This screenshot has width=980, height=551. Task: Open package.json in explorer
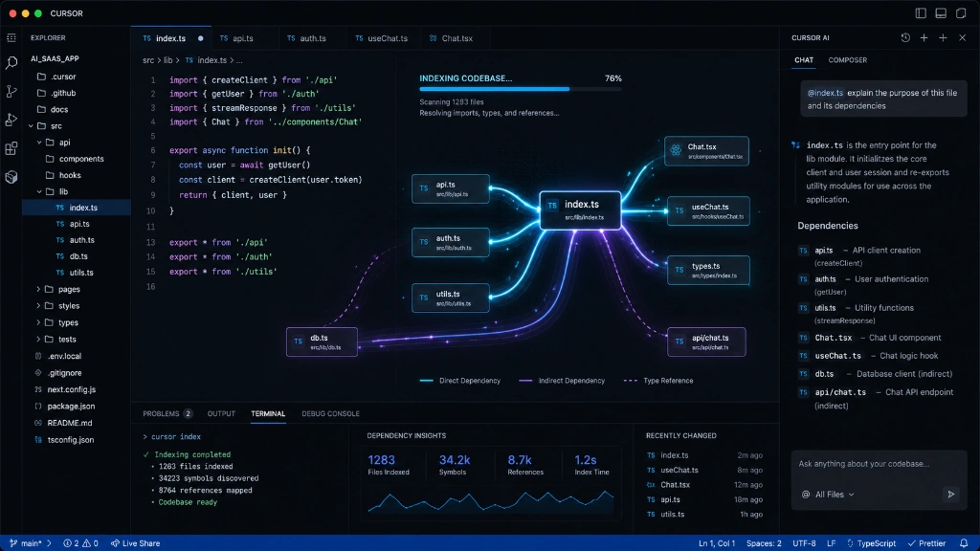(x=71, y=406)
